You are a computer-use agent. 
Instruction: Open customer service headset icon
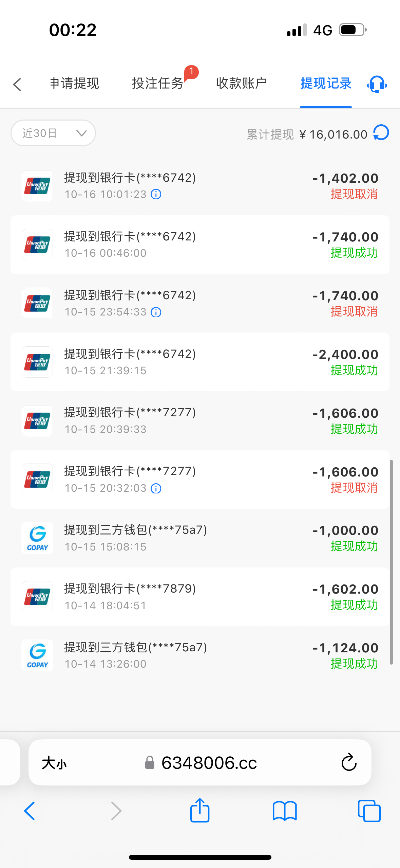pyautogui.click(x=377, y=84)
